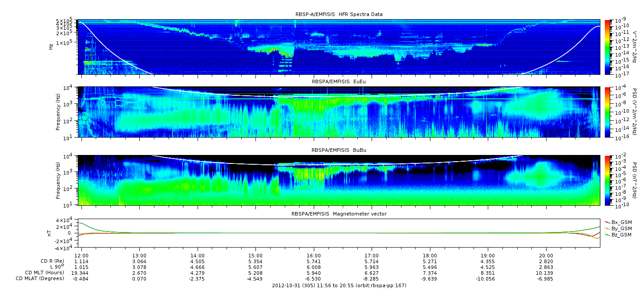This screenshot has height=293, width=644.
Task: Click the 12:00 time axis label
Action: coord(81,256)
